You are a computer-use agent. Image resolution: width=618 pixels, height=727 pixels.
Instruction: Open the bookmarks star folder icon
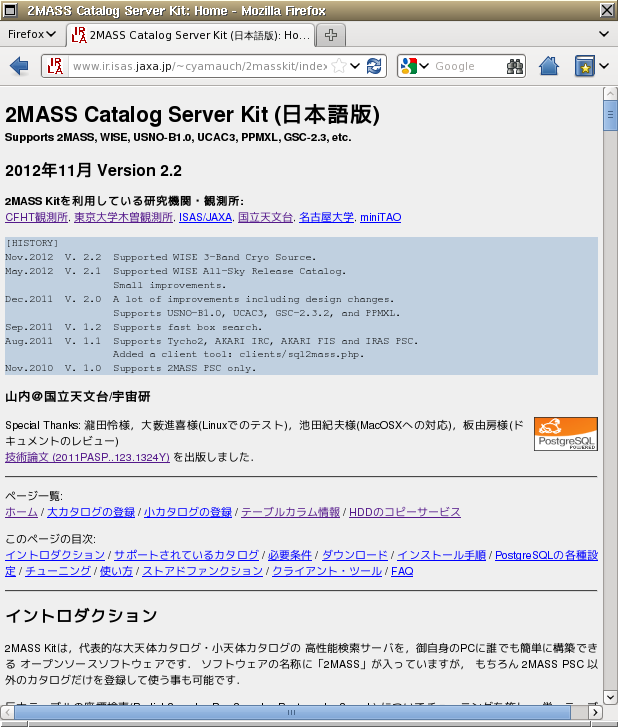[585, 66]
